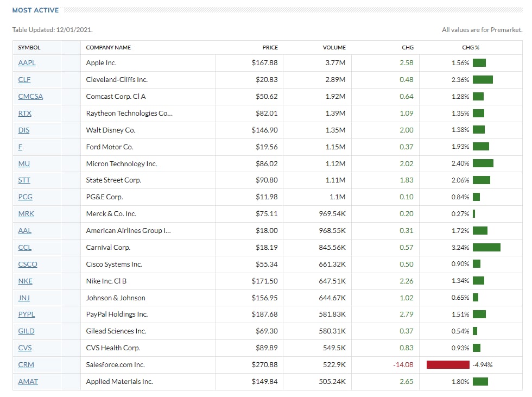Click the 1.11M volume for State Street
Viewport: 532px width, 397px height.
point(335,180)
